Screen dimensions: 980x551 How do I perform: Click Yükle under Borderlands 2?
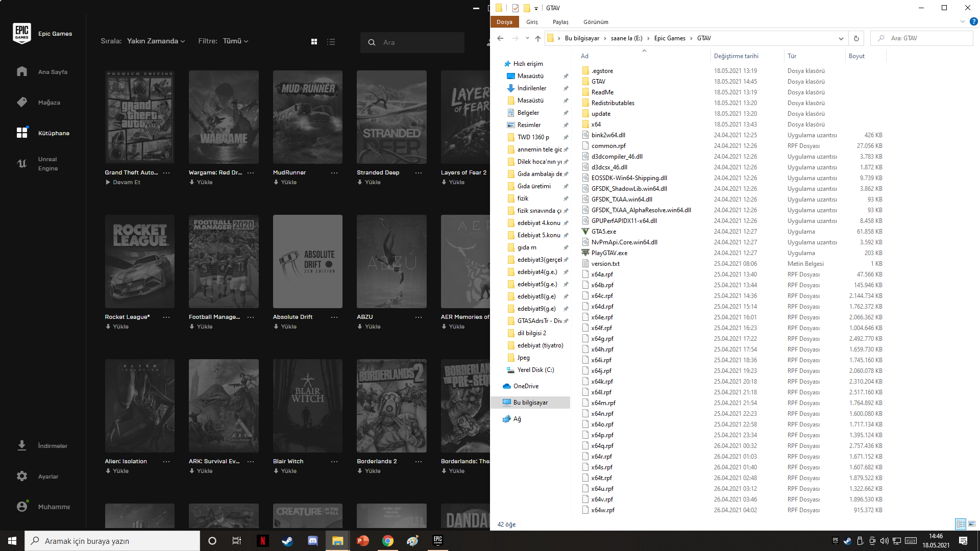[x=369, y=471]
